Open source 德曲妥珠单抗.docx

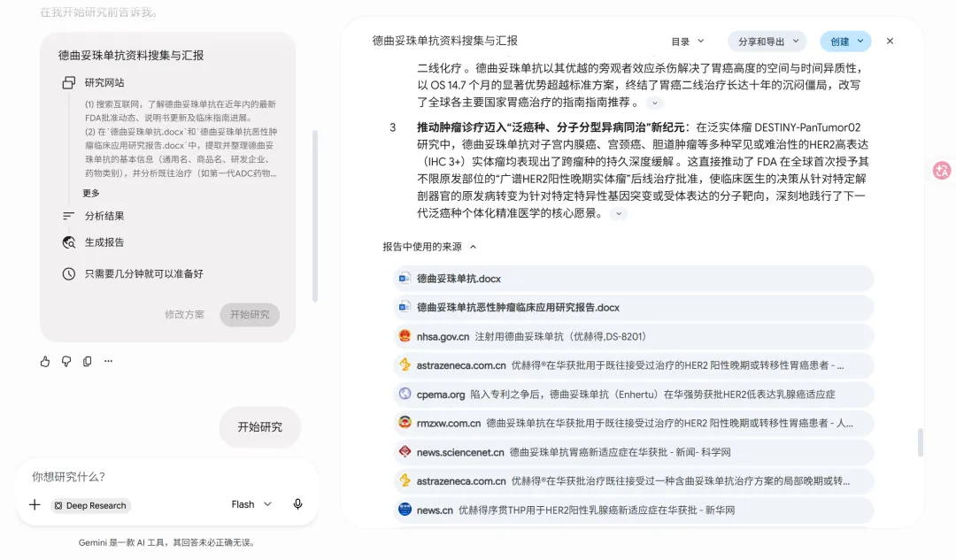[x=634, y=279]
